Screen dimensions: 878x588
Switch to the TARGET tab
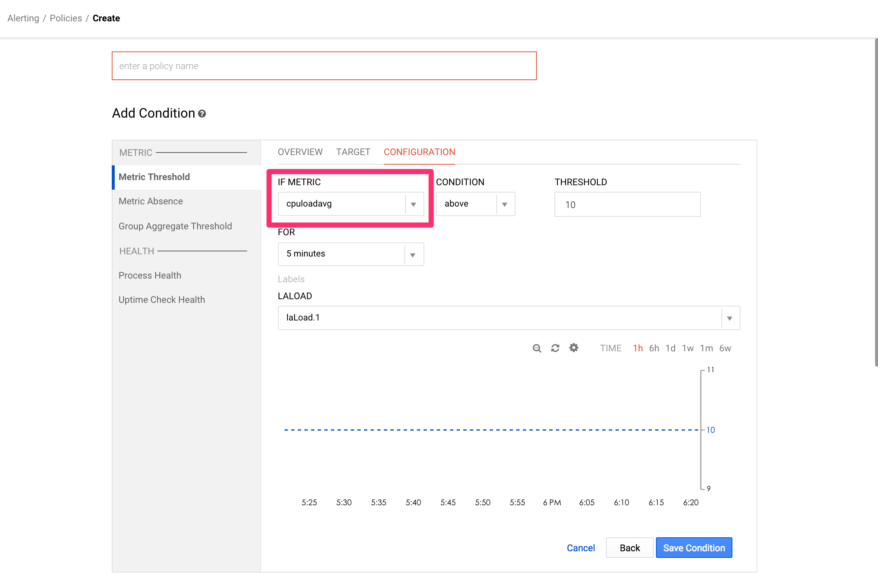(x=353, y=152)
